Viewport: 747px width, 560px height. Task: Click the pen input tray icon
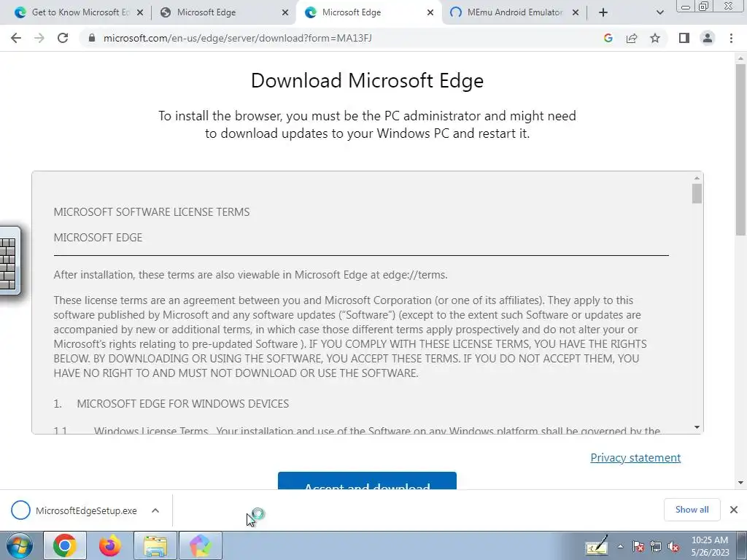(597, 545)
